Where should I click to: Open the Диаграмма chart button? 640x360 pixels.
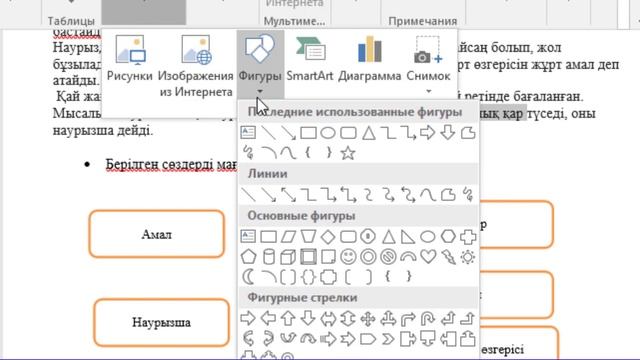click(370, 59)
